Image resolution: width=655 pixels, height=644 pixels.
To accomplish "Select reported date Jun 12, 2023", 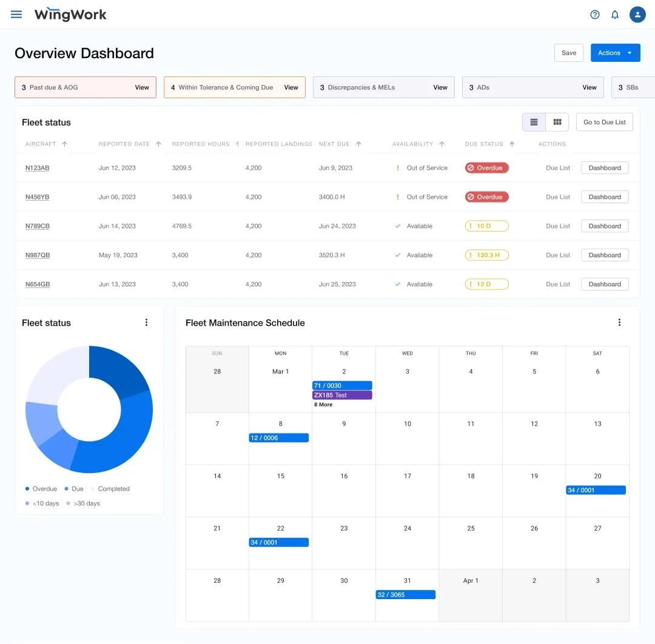I will pos(117,168).
